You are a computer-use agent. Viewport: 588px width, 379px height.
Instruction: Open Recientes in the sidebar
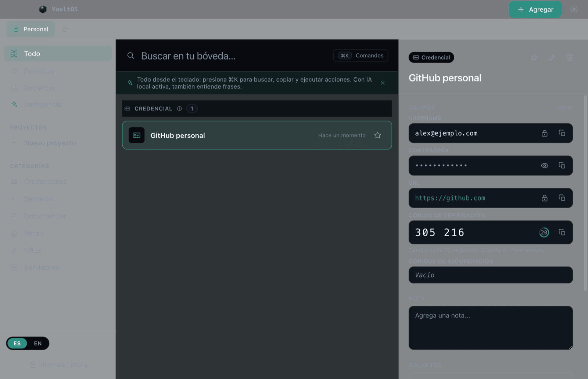click(58, 88)
